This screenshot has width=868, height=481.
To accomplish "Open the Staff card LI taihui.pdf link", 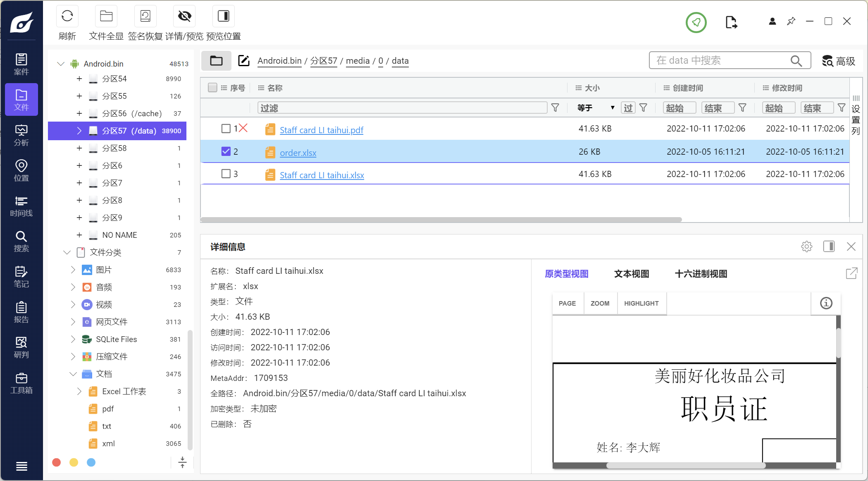I will pyautogui.click(x=322, y=130).
